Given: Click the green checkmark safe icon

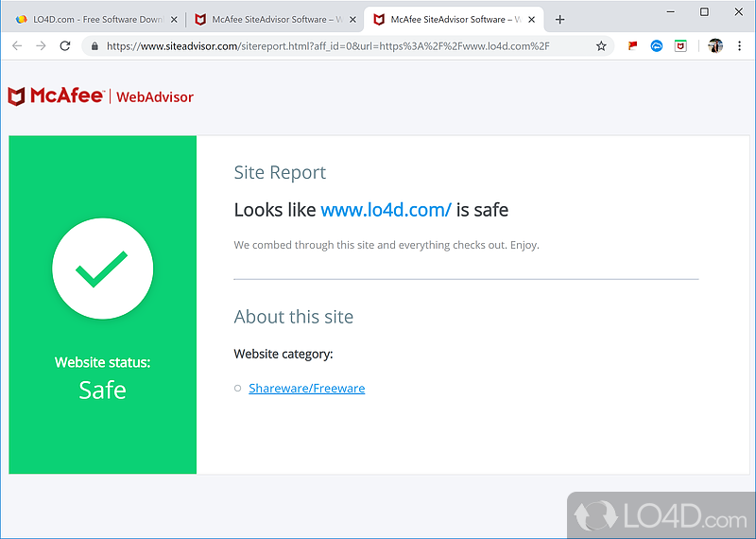Looking at the screenshot, I should click(103, 269).
